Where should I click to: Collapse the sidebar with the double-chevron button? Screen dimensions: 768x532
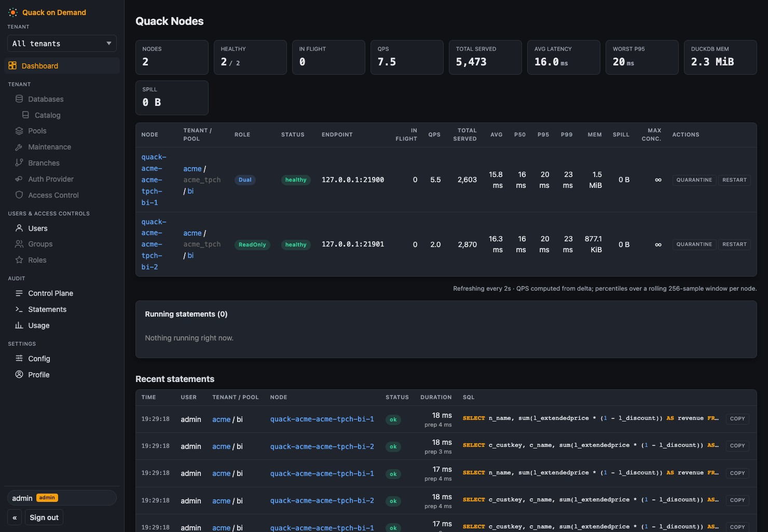pos(15,517)
